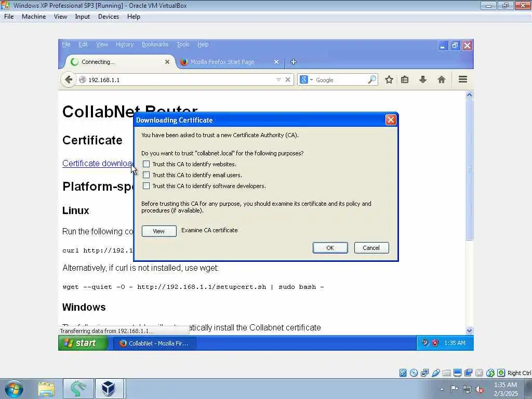Open the Windows 7 Start orb
Screen dimensions: 532x399
coord(14,389)
